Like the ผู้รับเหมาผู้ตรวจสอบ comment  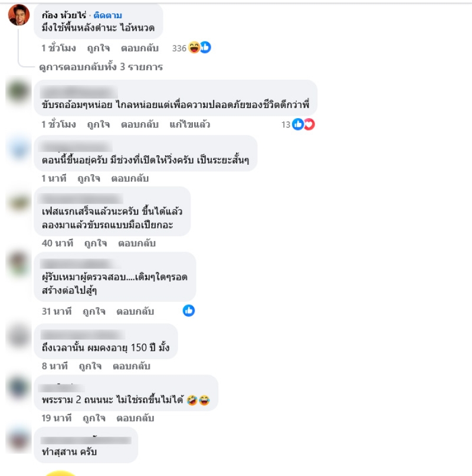94,311
